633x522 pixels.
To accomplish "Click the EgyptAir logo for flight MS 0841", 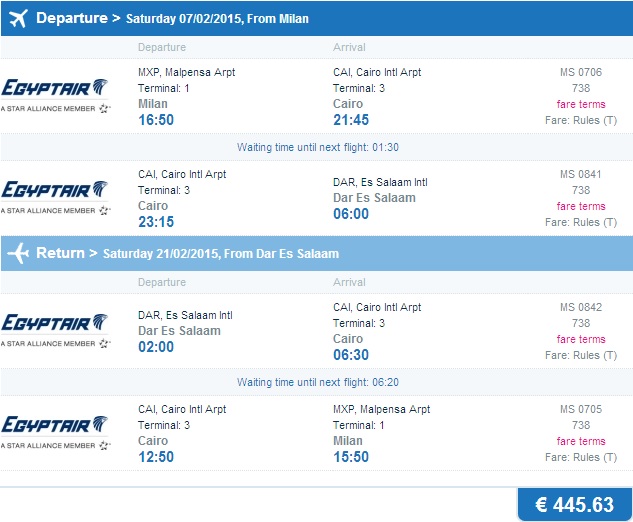I will (54, 195).
